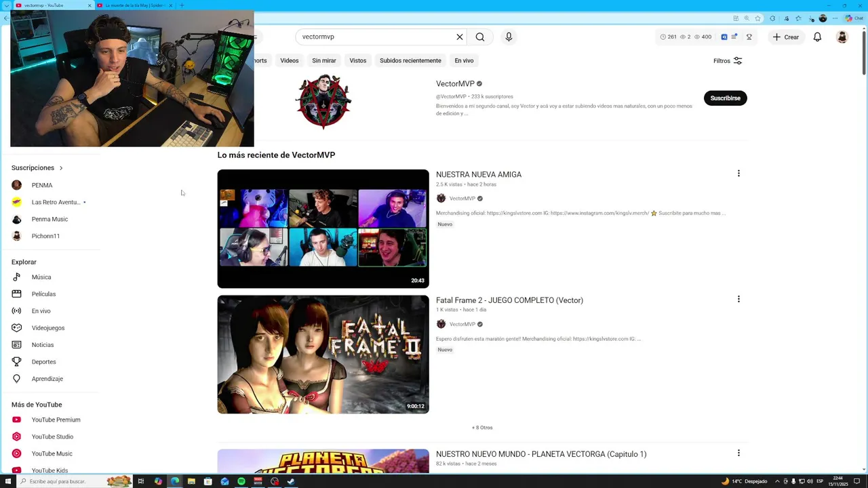Open Penma Music subscription

coord(50,219)
